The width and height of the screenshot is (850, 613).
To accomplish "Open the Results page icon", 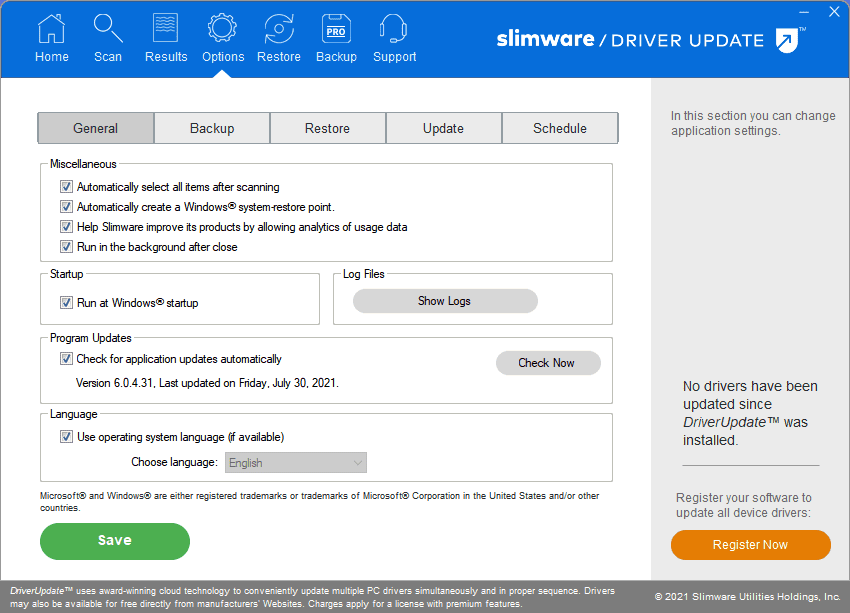I will 165,28.
